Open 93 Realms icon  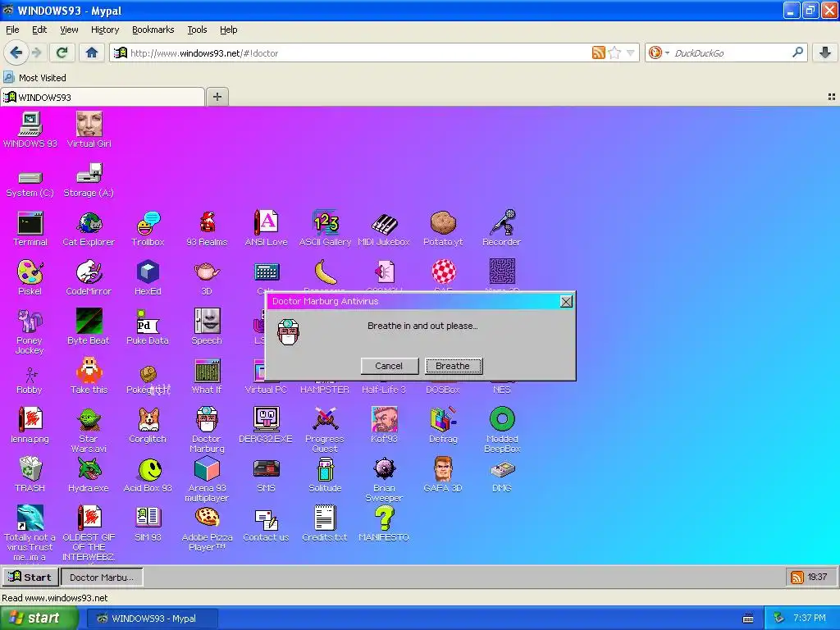(207, 229)
